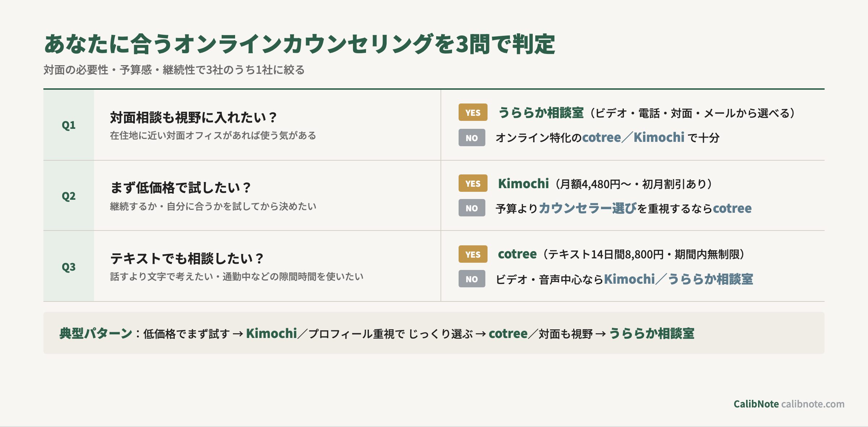Click （月額4,480円〜・初月割引あり） text
Screen dimensions: 868x427
634,184
